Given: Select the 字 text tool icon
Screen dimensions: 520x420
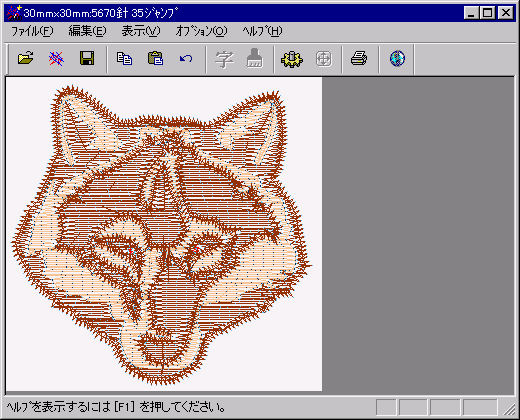Looking at the screenshot, I should pyautogui.click(x=224, y=59).
